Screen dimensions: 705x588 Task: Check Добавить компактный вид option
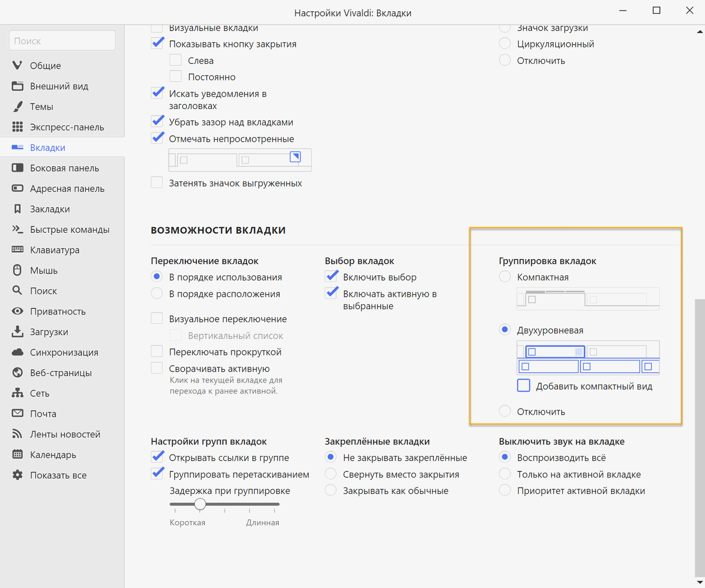pyautogui.click(x=524, y=386)
